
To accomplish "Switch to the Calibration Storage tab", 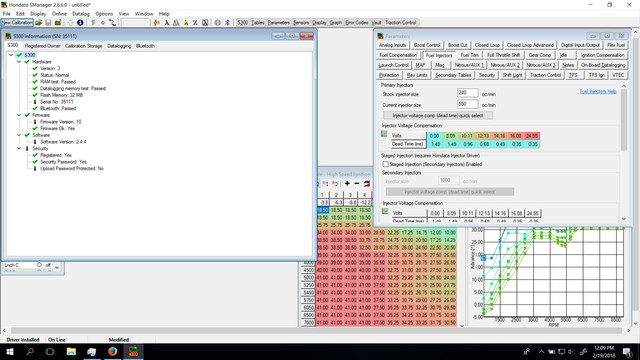I will pyautogui.click(x=84, y=46).
